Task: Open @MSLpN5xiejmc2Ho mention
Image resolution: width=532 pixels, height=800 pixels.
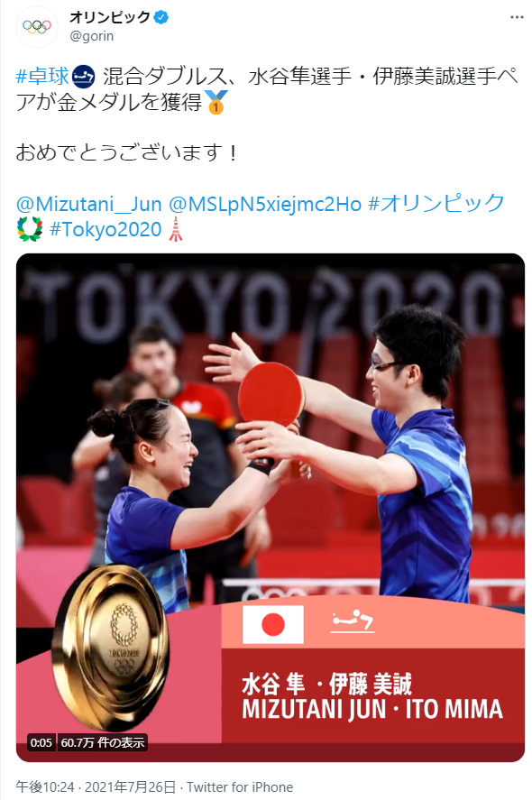Action: pos(265,204)
